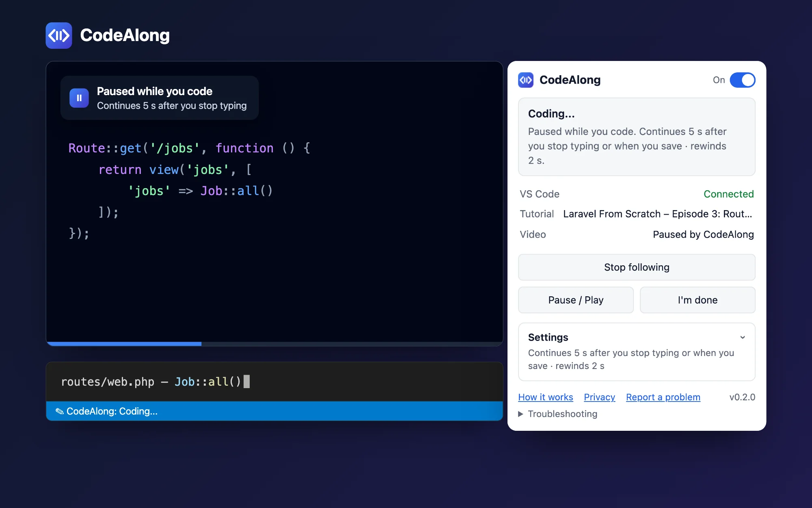The image size is (812, 508).
Task: Click the "return view('jobs', [" code line
Action: click(x=175, y=169)
